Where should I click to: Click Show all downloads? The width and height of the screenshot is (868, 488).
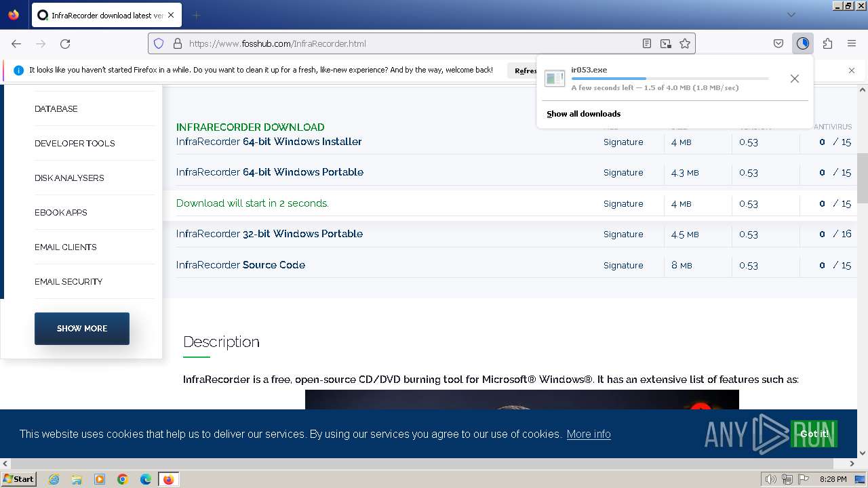583,114
